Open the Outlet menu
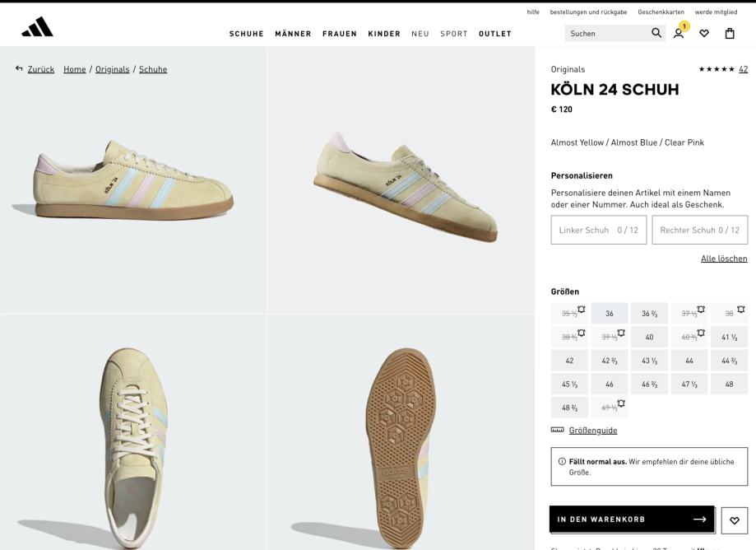Screen dimensions: 756x550 point(495,34)
